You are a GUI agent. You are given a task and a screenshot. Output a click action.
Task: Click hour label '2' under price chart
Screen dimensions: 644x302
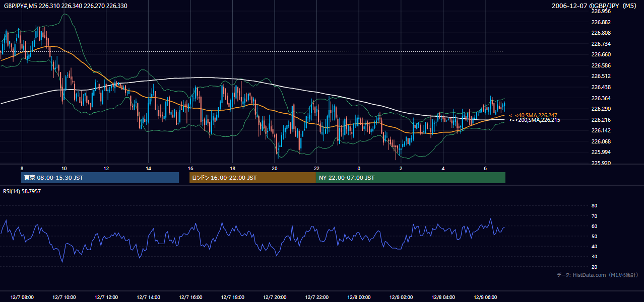click(401, 168)
